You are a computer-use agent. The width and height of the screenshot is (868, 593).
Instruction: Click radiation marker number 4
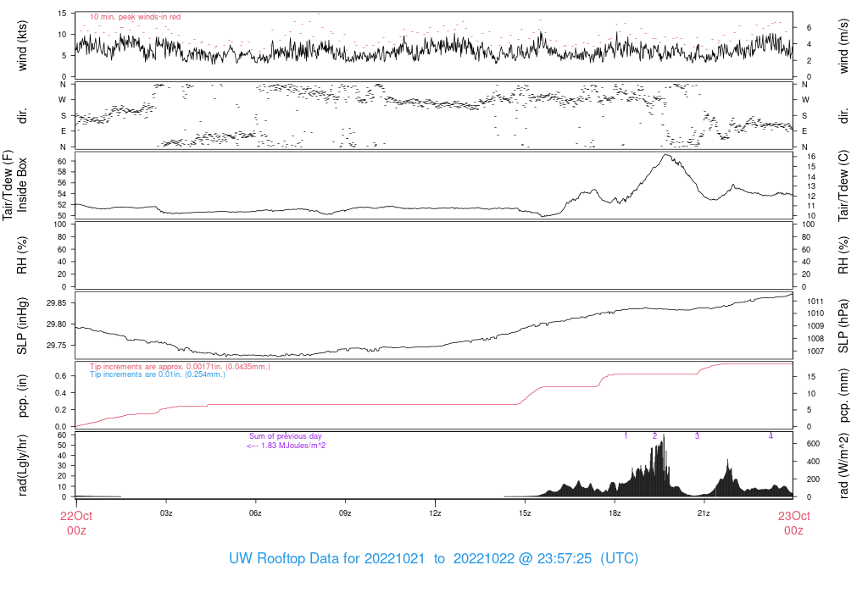coord(771,436)
